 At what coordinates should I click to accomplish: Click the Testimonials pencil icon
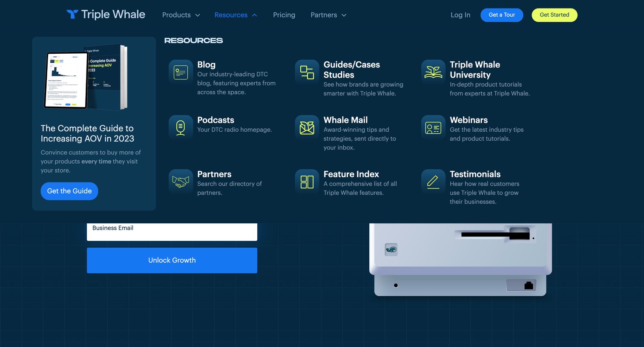(x=433, y=182)
